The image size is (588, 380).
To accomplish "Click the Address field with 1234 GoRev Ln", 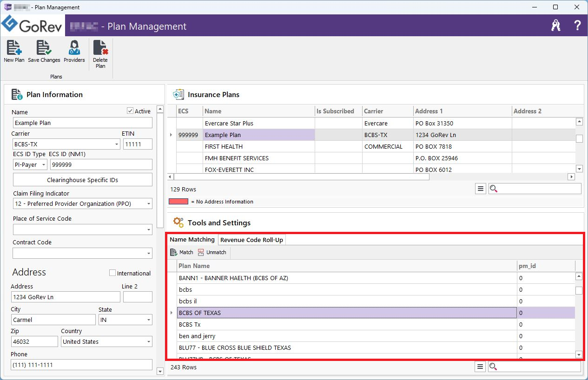I will pos(66,297).
